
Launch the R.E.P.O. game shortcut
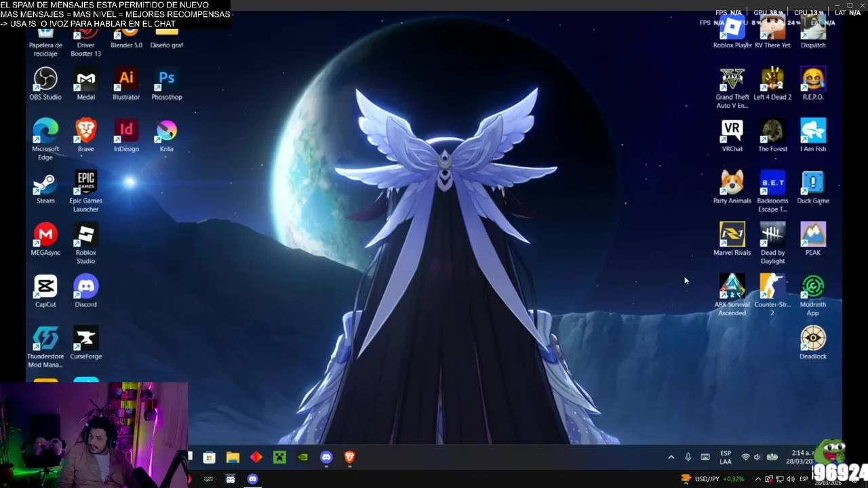pos(813,84)
